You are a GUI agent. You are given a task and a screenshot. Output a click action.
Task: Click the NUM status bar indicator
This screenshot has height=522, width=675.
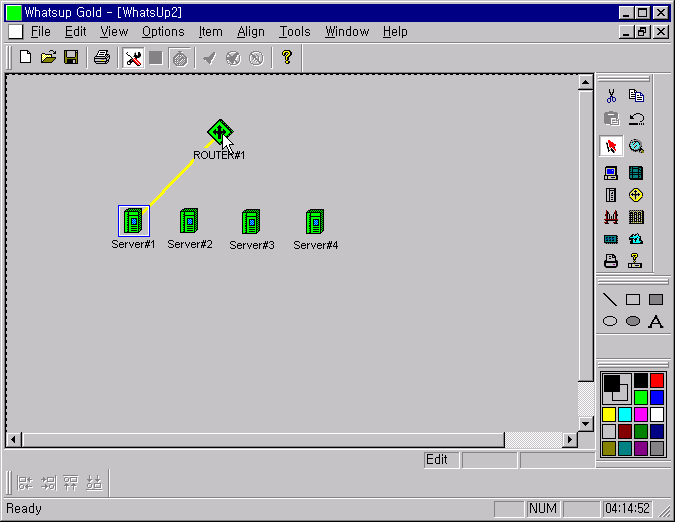click(543, 509)
